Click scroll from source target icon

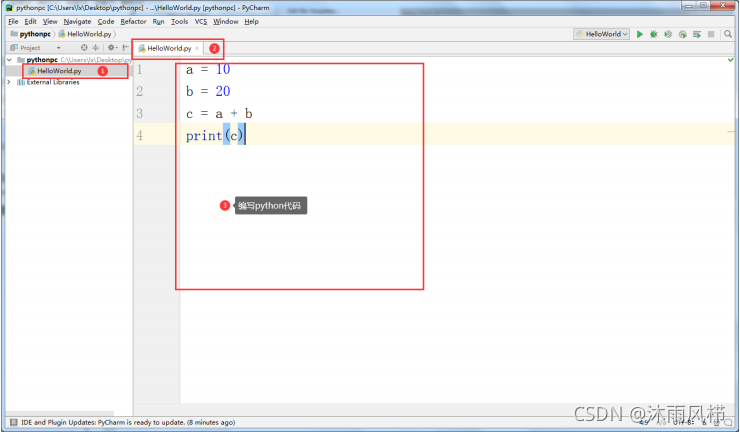pos(84,47)
